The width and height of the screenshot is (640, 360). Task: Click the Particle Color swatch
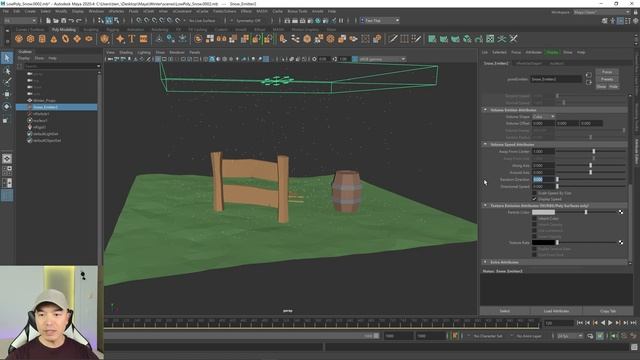point(543,212)
